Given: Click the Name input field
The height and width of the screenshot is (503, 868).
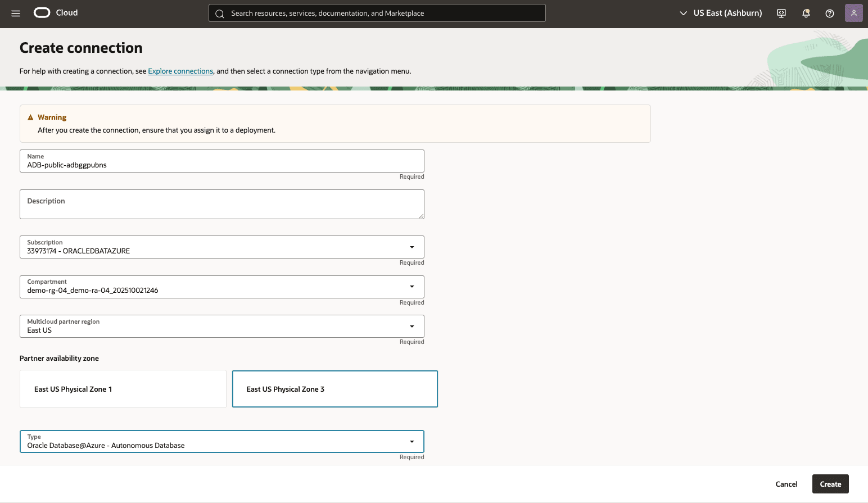Looking at the screenshot, I should (221, 164).
